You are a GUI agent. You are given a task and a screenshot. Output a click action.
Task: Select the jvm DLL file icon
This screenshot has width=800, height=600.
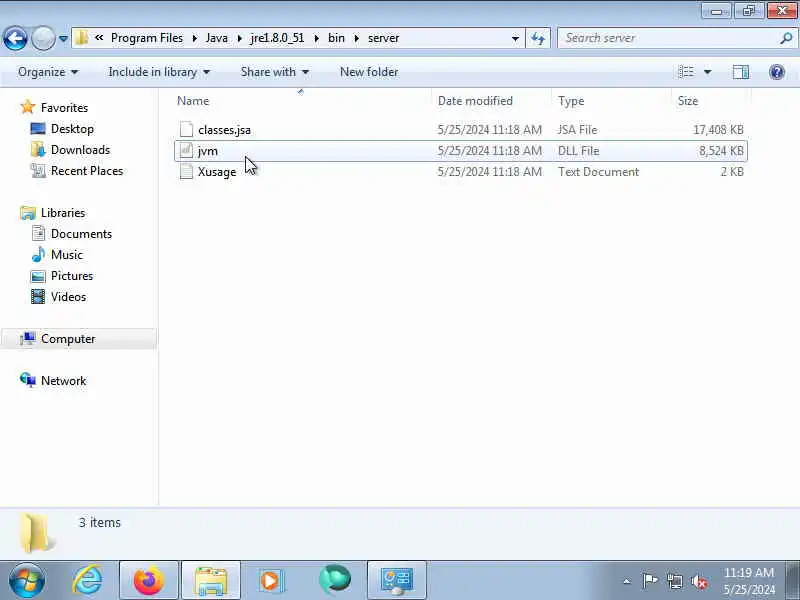click(x=186, y=151)
